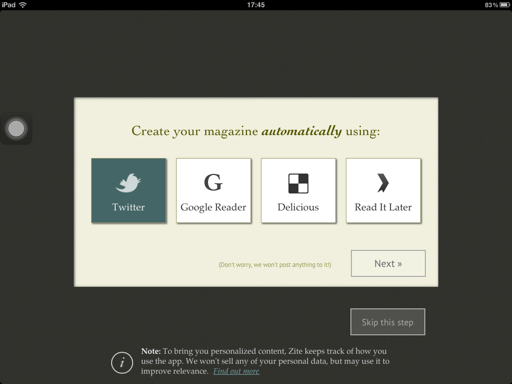Open the Find out more link
This screenshot has width=512, height=384.
tap(236, 371)
